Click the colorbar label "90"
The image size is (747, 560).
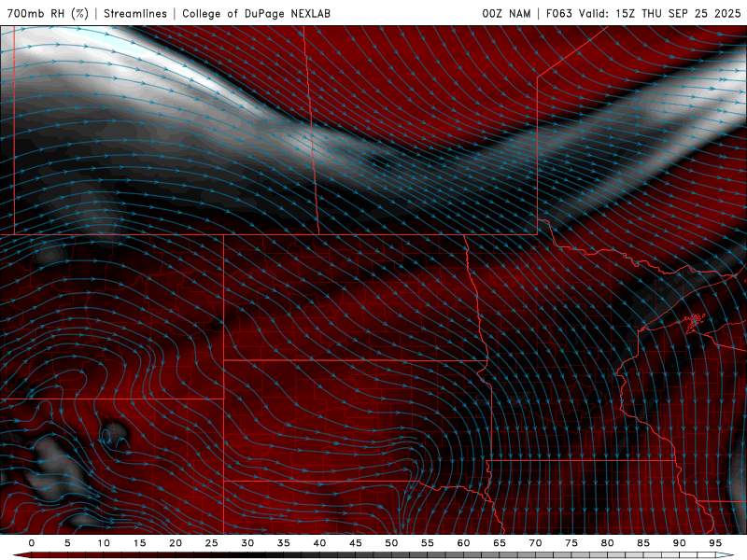click(679, 543)
